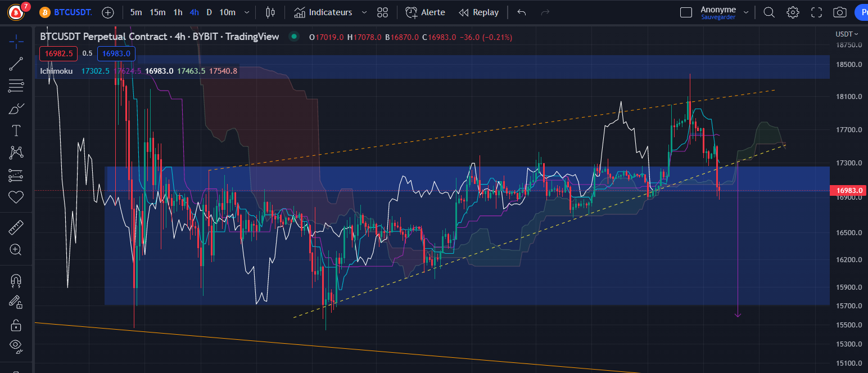Open the Anonyme account dropdown
This screenshot has width=868, height=373.
pyautogui.click(x=746, y=12)
